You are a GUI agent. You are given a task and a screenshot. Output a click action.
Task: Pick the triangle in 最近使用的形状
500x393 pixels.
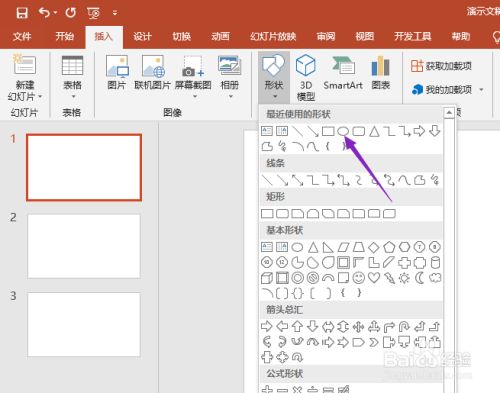pyautogui.click(x=374, y=131)
